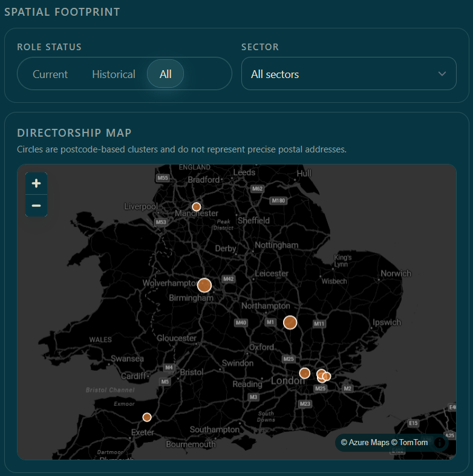Click the Derby map label
The image size is (473, 476).
[226, 249]
